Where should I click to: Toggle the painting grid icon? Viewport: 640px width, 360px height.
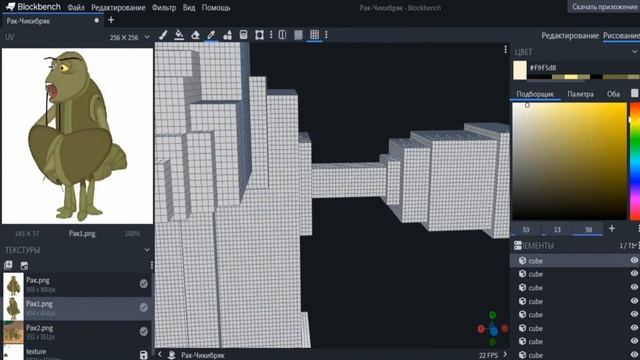[x=314, y=35]
